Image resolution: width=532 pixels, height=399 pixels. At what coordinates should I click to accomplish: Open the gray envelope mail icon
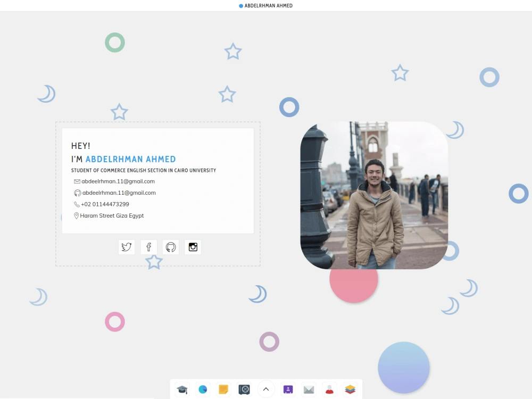309,389
